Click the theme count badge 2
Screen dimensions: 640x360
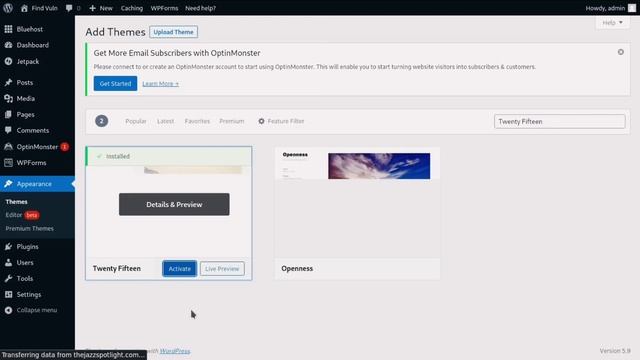click(102, 121)
